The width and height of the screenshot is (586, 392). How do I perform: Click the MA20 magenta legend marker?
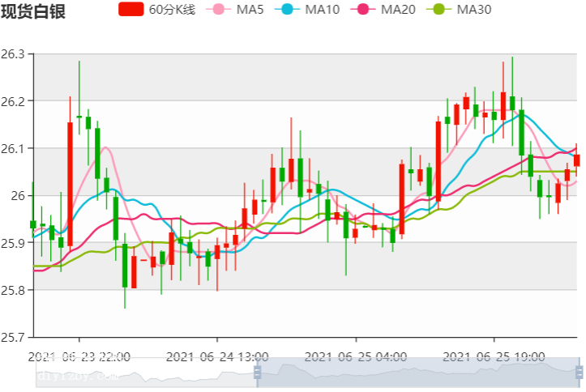364,10
